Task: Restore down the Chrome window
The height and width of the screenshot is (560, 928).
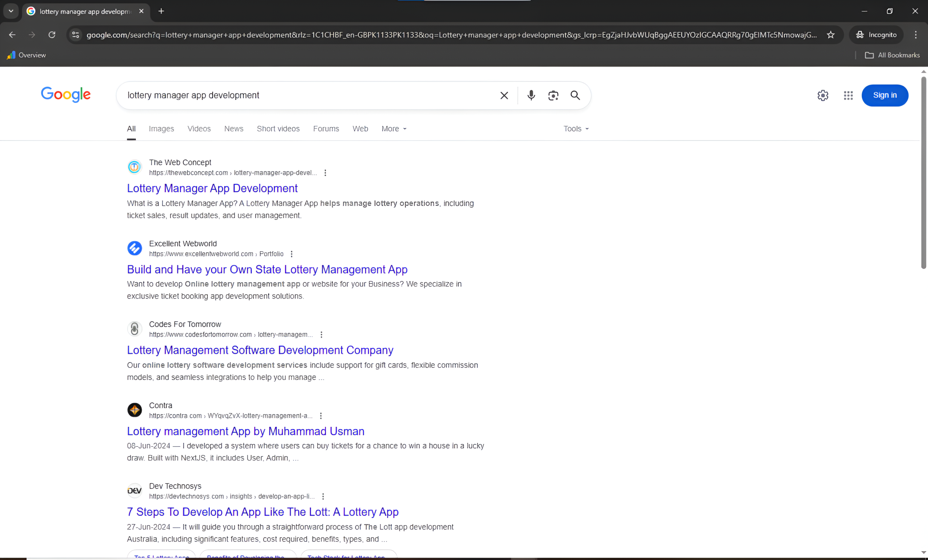Action: pyautogui.click(x=890, y=11)
